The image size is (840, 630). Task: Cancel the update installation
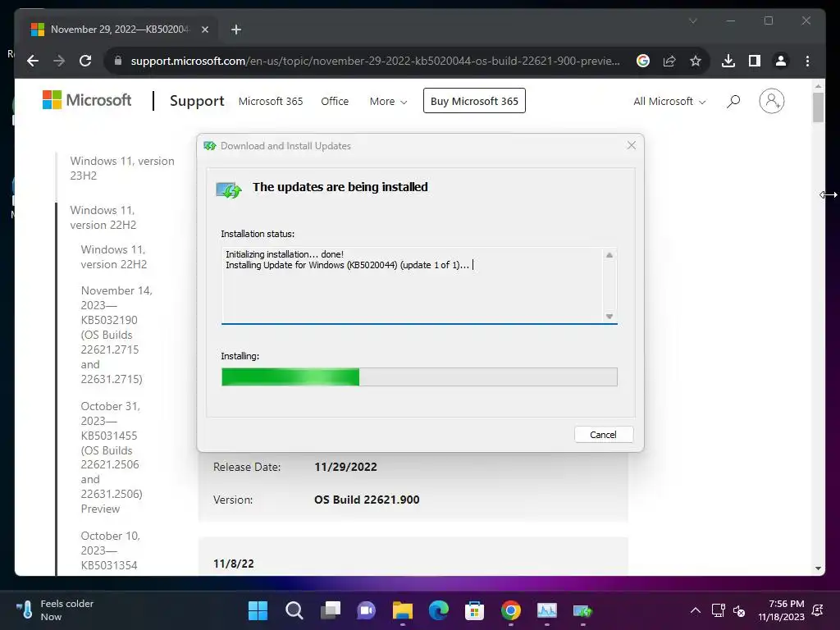(603, 435)
